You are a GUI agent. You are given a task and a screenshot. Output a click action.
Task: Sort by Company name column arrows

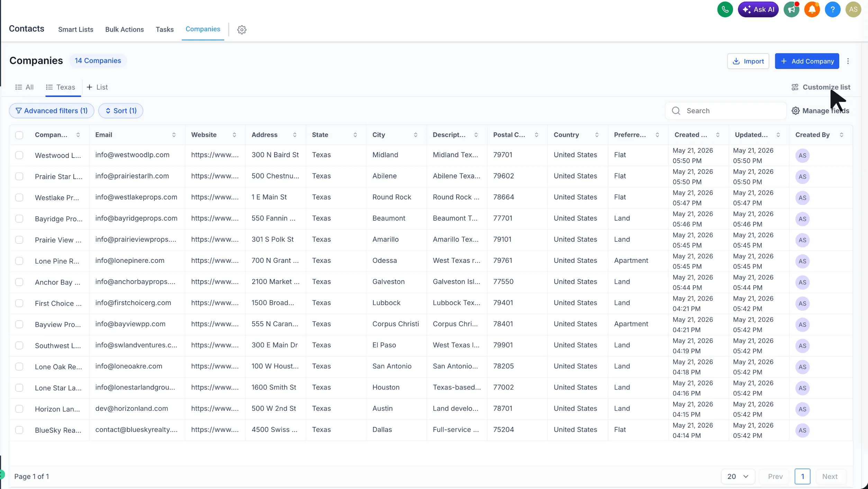coord(78,135)
